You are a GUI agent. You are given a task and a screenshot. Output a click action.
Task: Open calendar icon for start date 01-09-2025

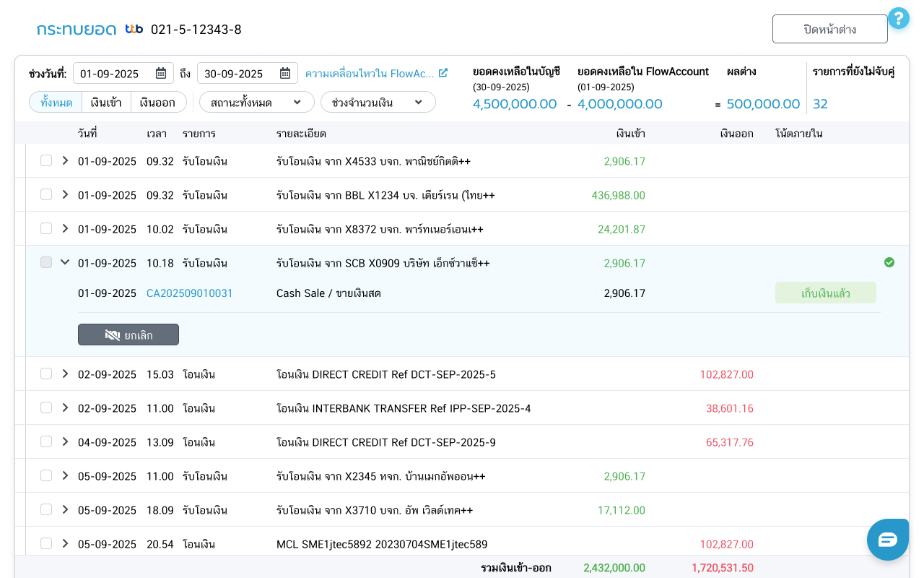[161, 73]
